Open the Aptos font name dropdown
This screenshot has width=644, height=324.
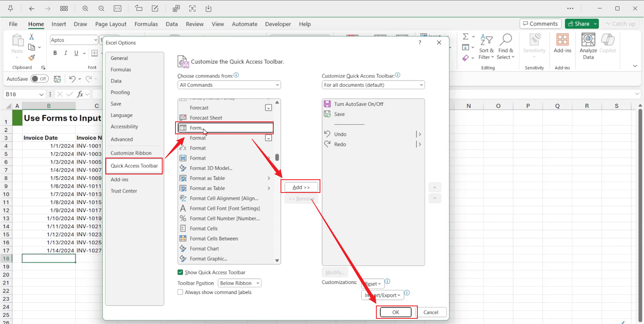(95, 40)
